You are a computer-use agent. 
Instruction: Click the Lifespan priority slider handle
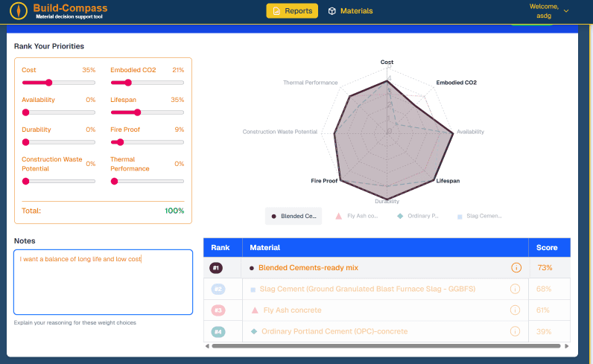coord(137,112)
